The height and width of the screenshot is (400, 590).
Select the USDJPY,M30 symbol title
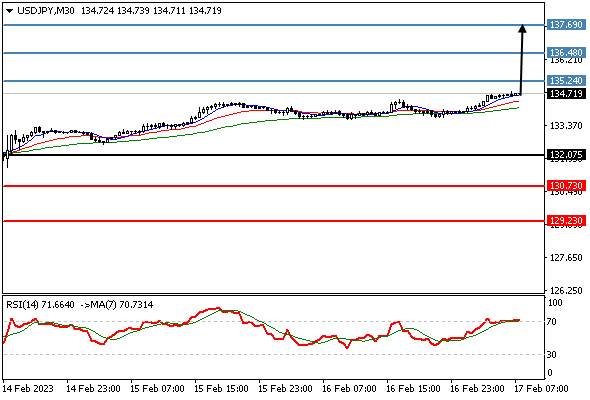coord(46,11)
